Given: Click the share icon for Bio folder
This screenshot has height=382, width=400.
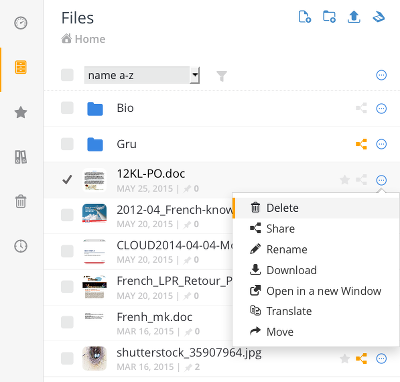Looking at the screenshot, I should point(362,108).
